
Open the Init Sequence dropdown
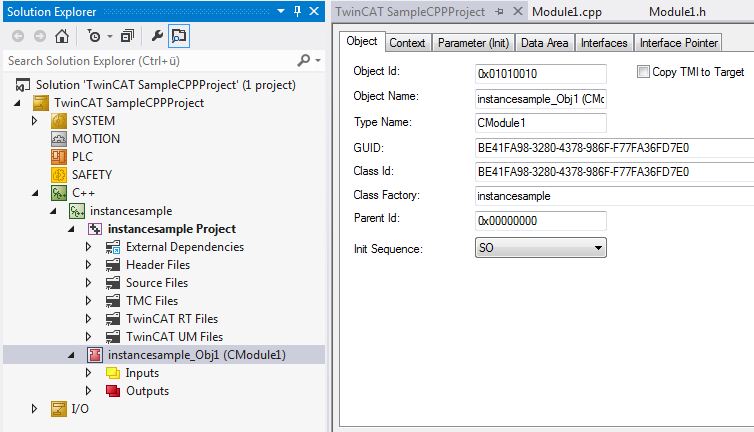point(540,248)
